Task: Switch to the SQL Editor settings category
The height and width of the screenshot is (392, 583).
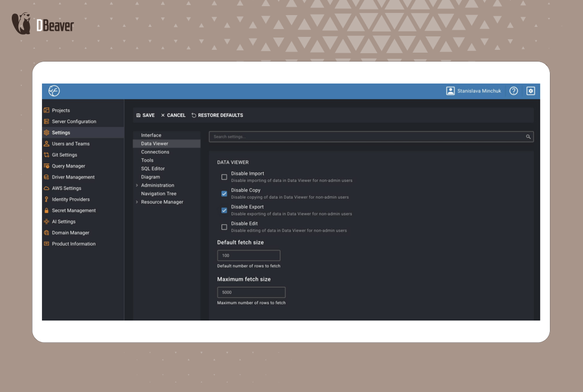Action: (152, 168)
